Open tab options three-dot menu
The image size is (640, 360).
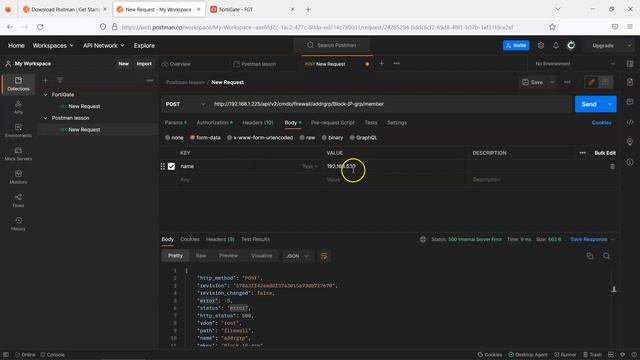point(397,64)
